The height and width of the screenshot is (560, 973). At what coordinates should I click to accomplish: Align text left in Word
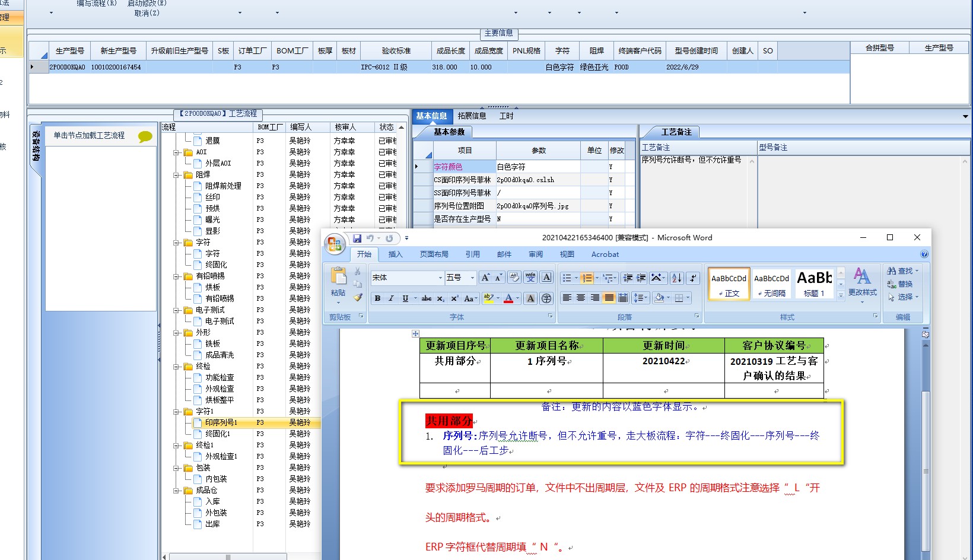click(567, 298)
